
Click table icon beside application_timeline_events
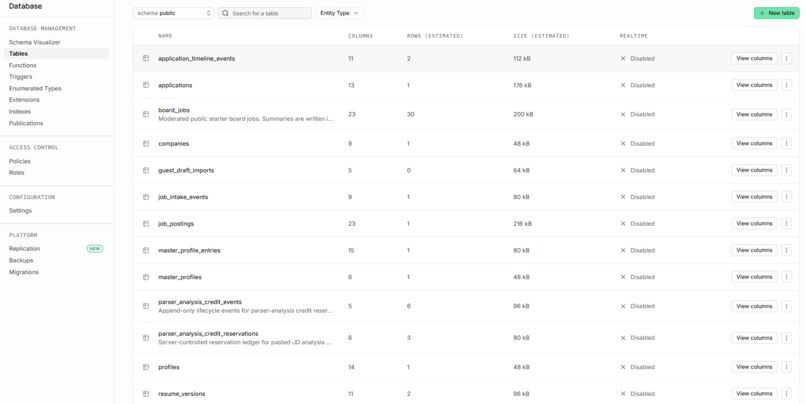click(146, 59)
